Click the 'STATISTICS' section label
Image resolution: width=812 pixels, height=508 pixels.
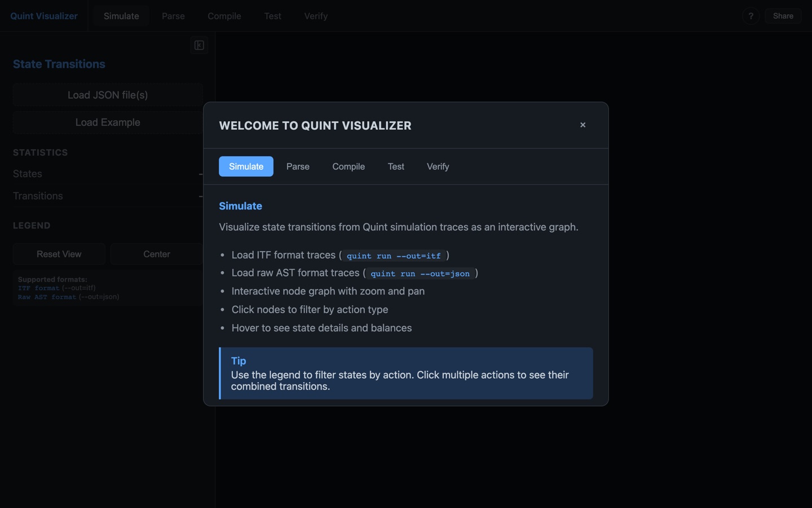(40, 152)
